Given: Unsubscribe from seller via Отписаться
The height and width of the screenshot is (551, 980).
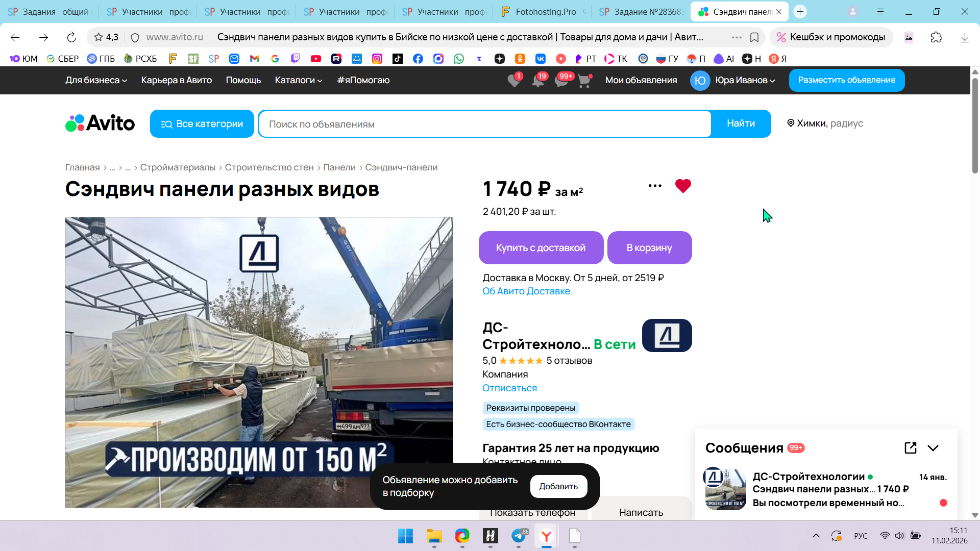Looking at the screenshot, I should tap(509, 388).
